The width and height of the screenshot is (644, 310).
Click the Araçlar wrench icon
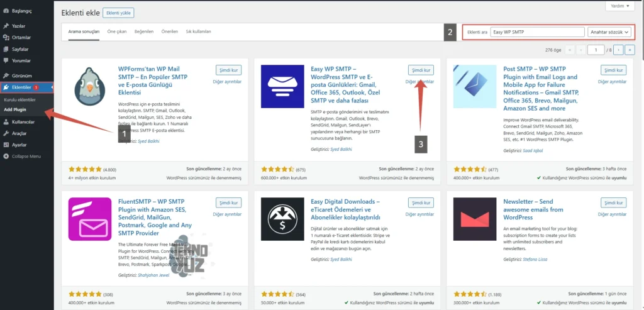point(6,133)
